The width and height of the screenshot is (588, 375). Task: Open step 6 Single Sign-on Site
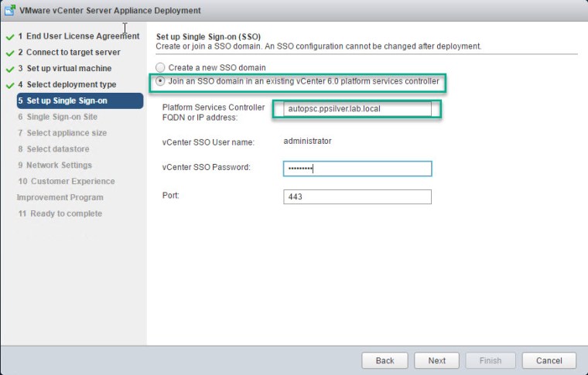(x=58, y=117)
